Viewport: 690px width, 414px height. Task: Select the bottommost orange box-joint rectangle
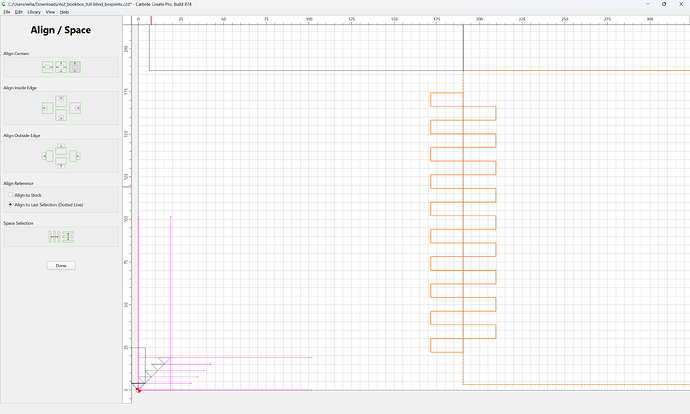(x=447, y=345)
